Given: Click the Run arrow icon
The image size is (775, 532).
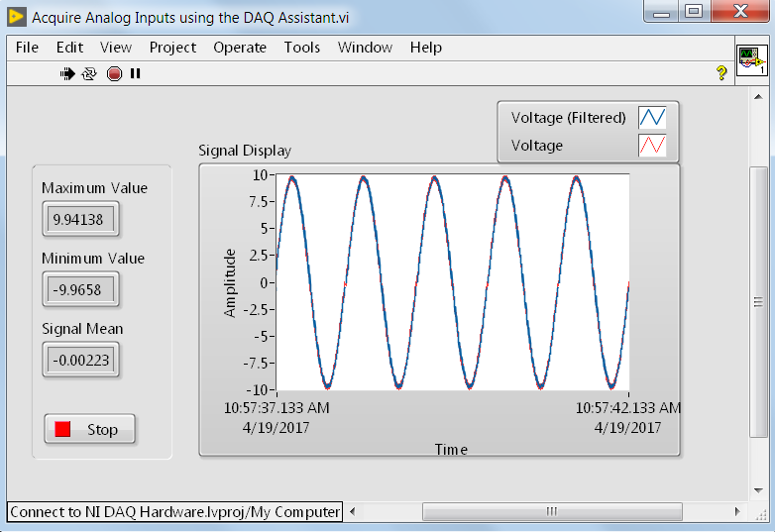Looking at the screenshot, I should pos(68,73).
